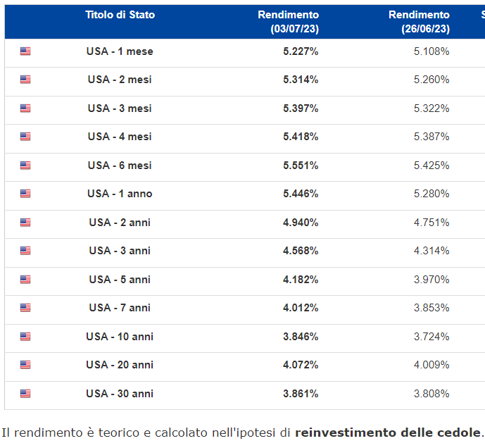
Task: Click the Rendimento (03/07/23) column header
Action: (x=288, y=22)
